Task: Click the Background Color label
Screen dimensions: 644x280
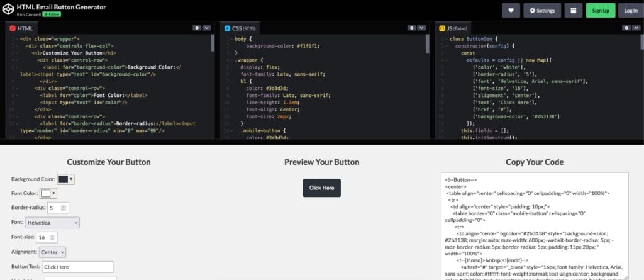Action: (33, 179)
